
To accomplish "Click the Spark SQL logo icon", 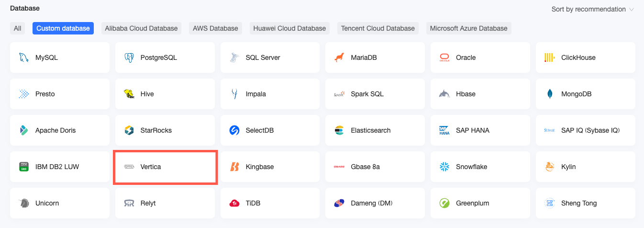I will click(x=339, y=94).
